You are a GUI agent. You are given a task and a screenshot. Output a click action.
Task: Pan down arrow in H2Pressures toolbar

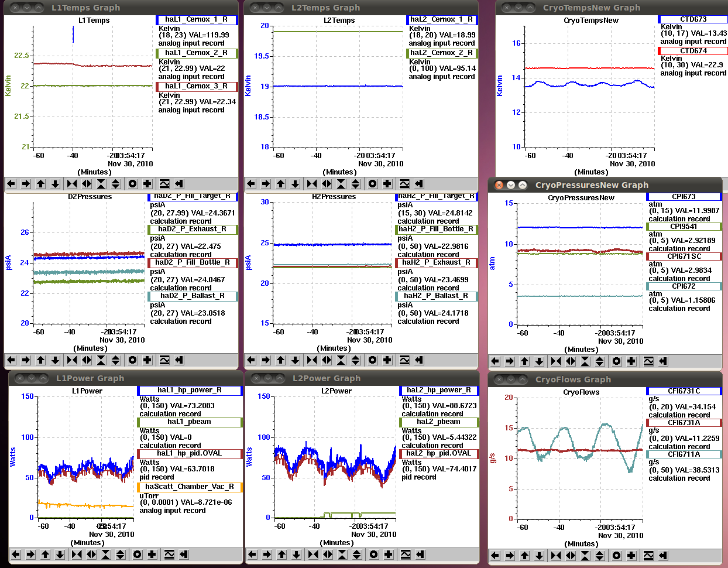coord(295,360)
